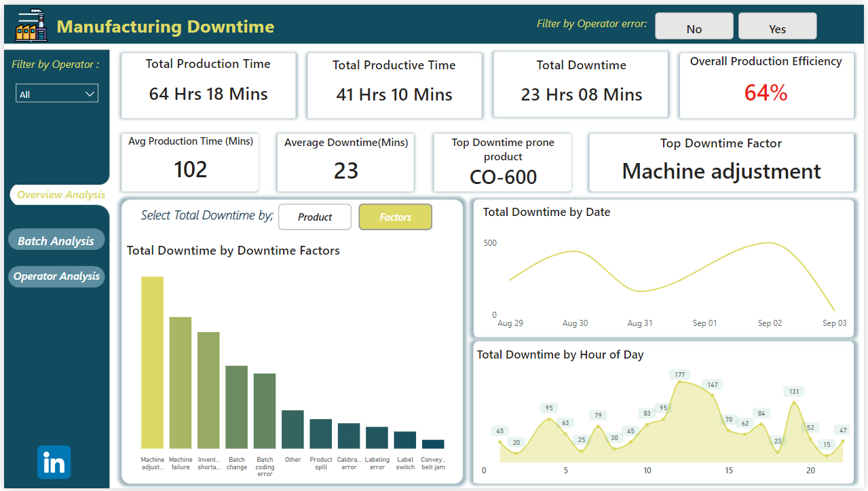Screen dimensions: 868x491
Task: Select the Machine failure bar
Action: click(181, 382)
